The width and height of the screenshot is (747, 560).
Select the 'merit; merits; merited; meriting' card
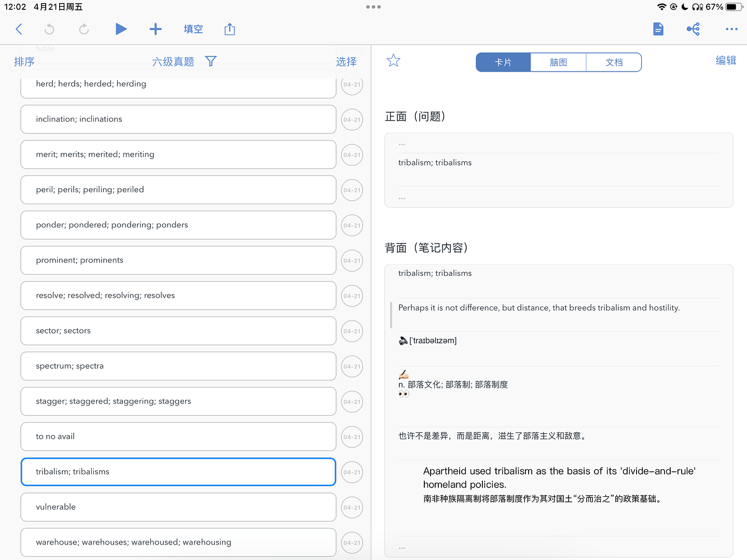[178, 155]
